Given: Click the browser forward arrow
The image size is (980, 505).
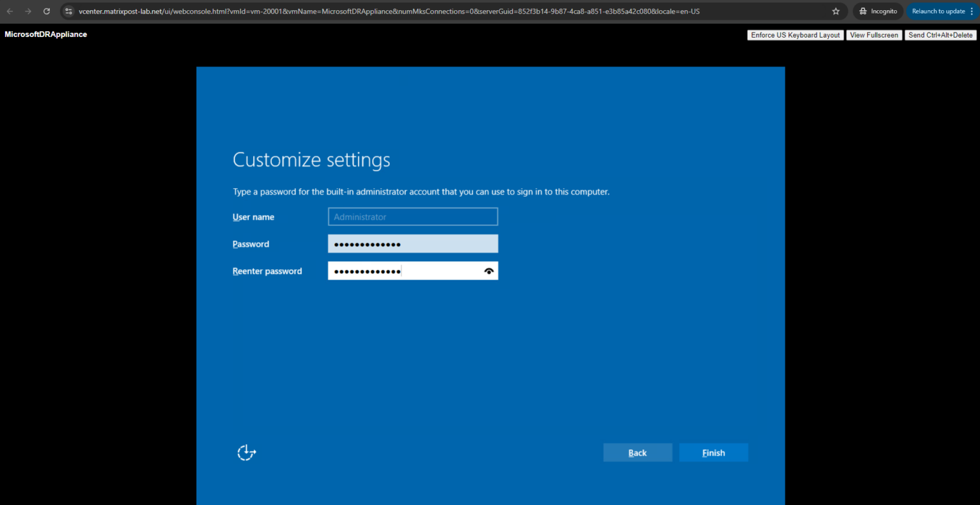Looking at the screenshot, I should [x=28, y=11].
